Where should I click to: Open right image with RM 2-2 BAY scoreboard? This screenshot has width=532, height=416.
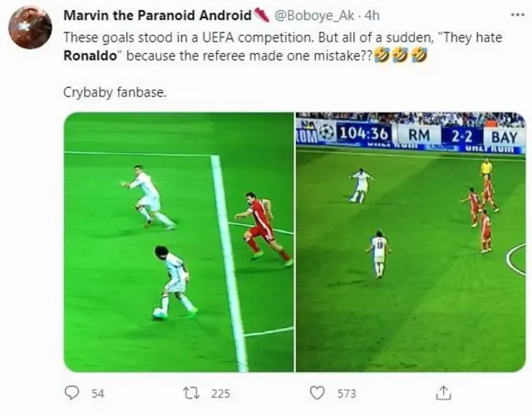[411, 242]
